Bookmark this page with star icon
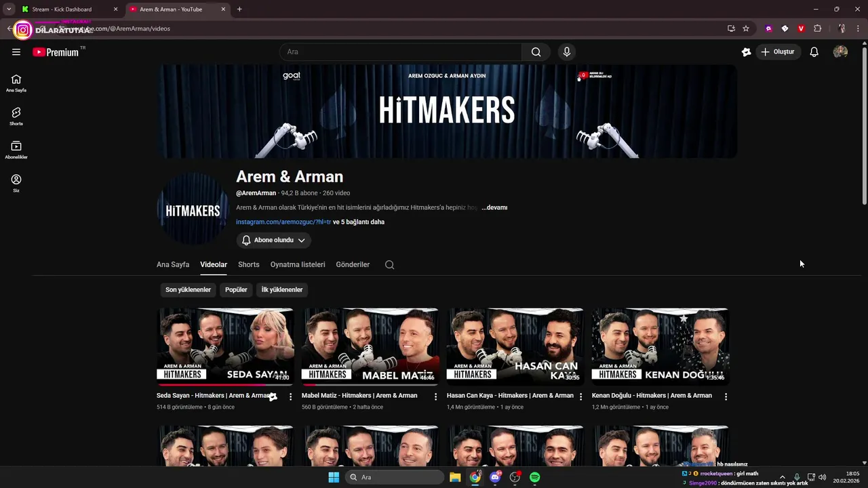868x488 pixels. (746, 28)
